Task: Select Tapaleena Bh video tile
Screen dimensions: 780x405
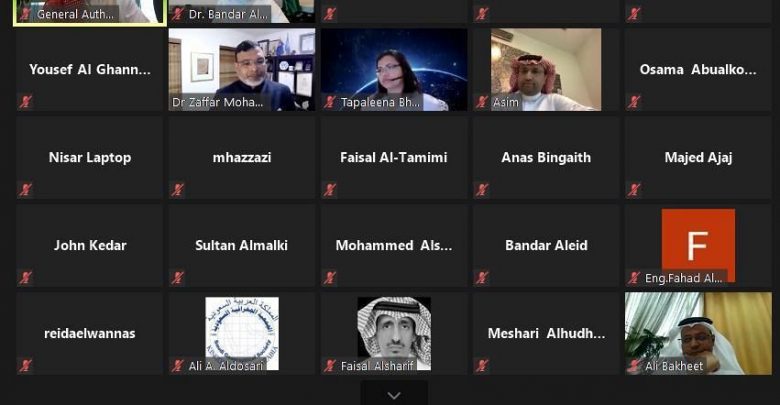Action: point(394,70)
